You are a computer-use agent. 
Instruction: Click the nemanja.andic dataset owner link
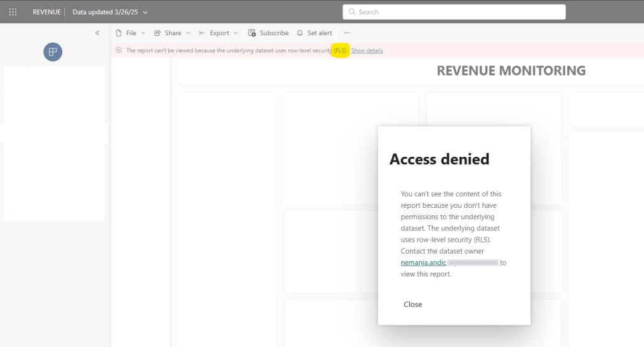(423, 263)
